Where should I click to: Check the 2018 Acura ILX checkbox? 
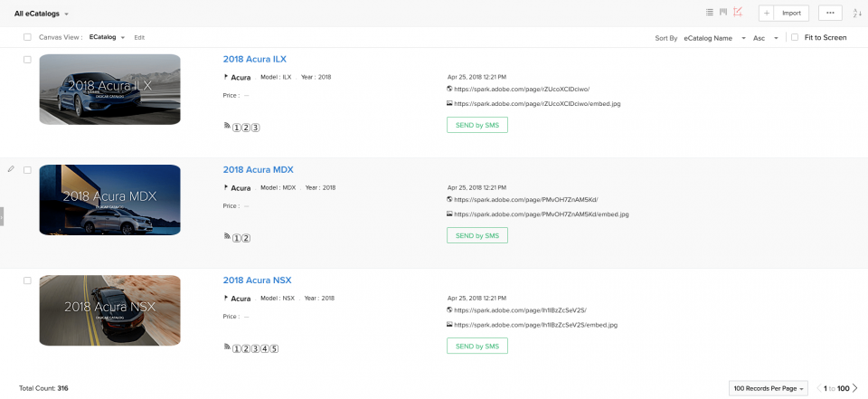27,60
